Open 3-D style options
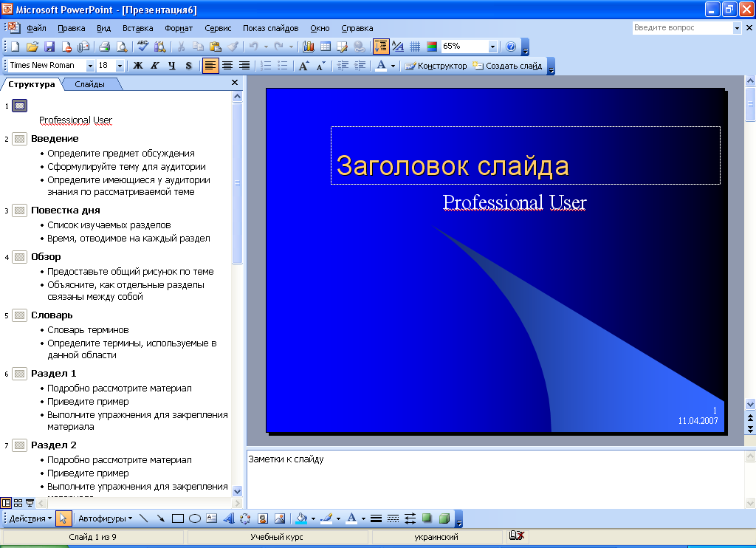 [x=444, y=518]
